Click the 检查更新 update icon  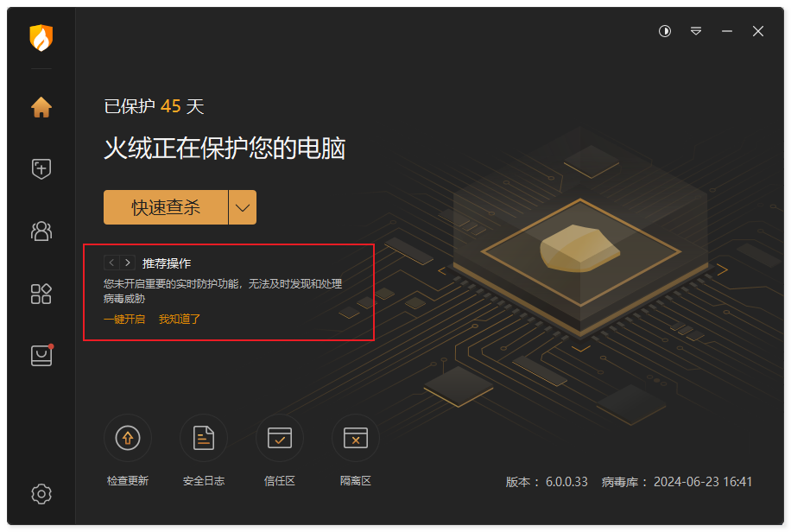click(128, 438)
